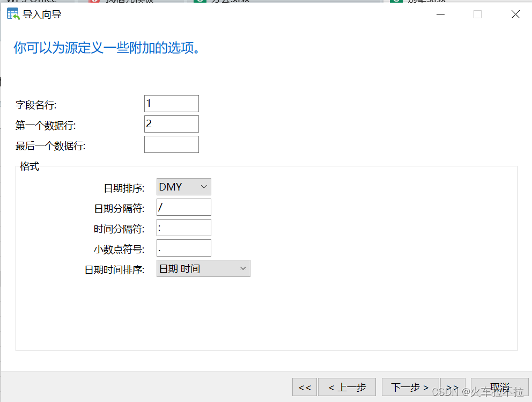Click the 最后一个数据行 label text
The width and height of the screenshot is (532, 402).
[x=50, y=146]
